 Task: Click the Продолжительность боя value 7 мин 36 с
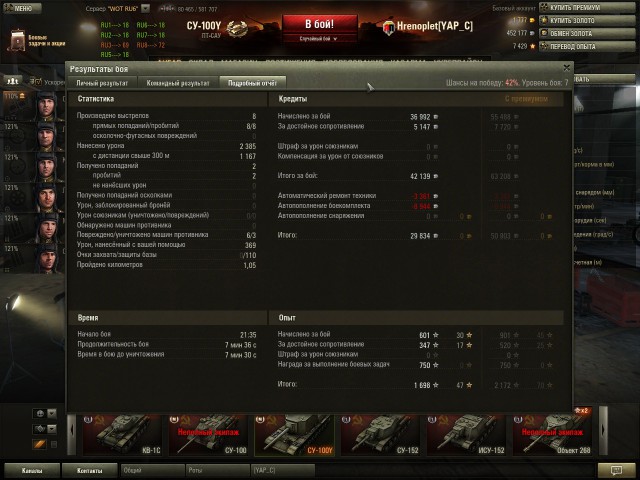pyautogui.click(x=240, y=345)
